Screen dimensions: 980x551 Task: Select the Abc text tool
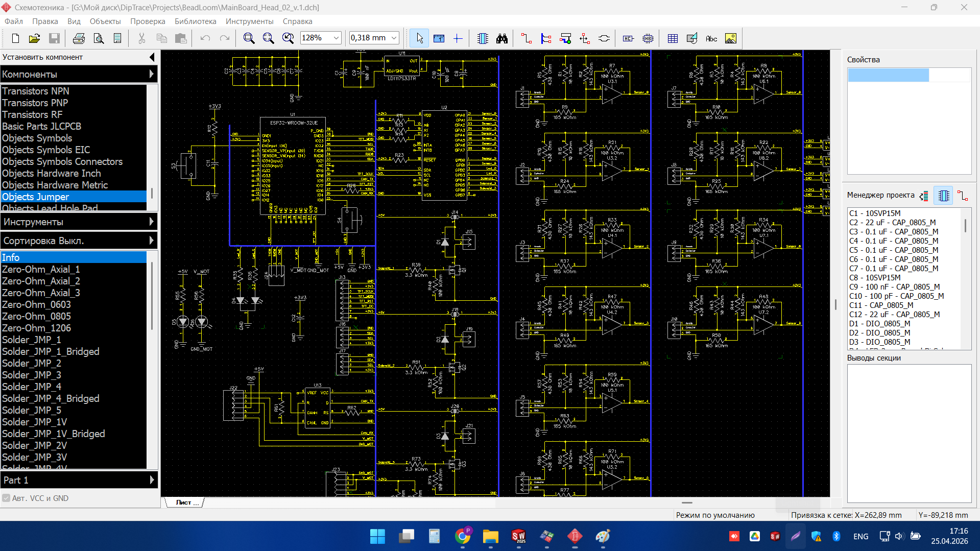[x=711, y=38]
